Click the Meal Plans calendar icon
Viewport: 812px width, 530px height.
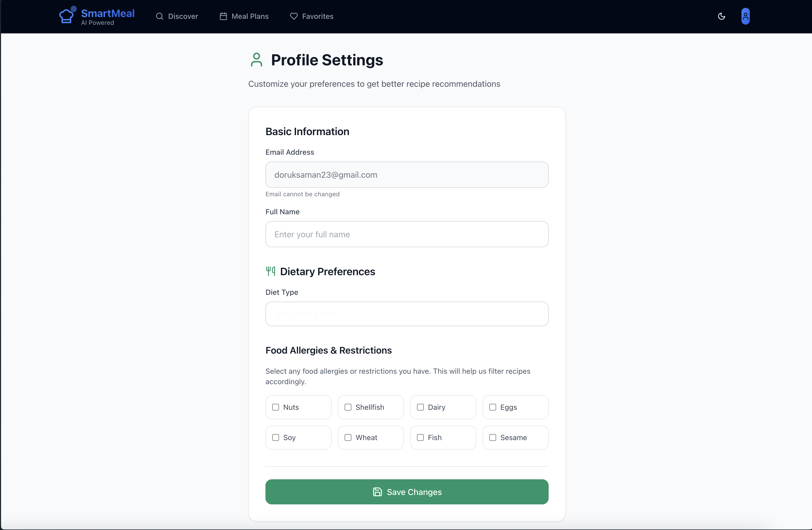tap(223, 16)
